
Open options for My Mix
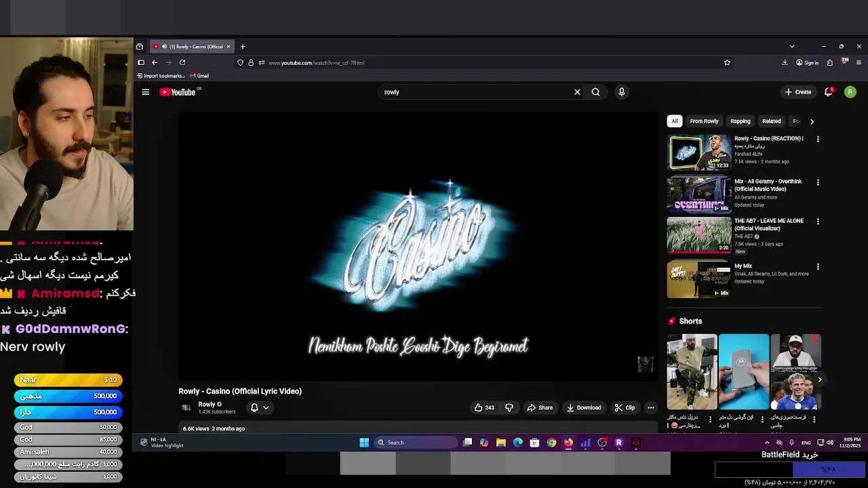pos(818,266)
